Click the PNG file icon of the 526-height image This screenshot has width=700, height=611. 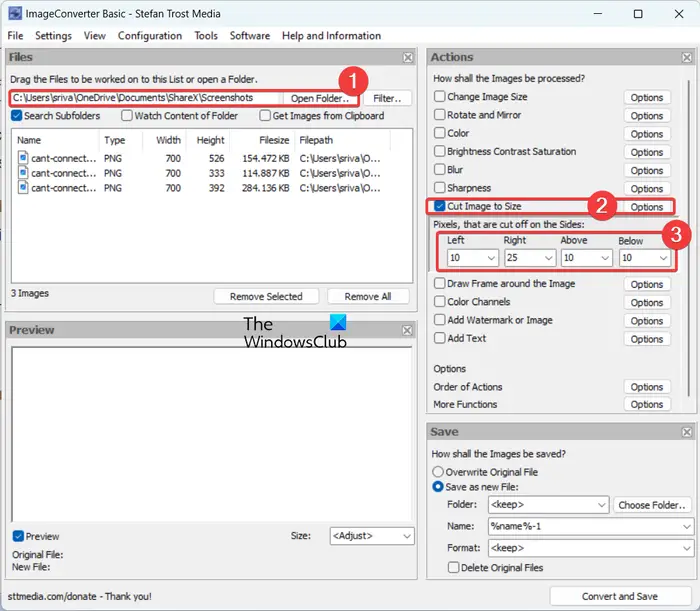[23, 158]
